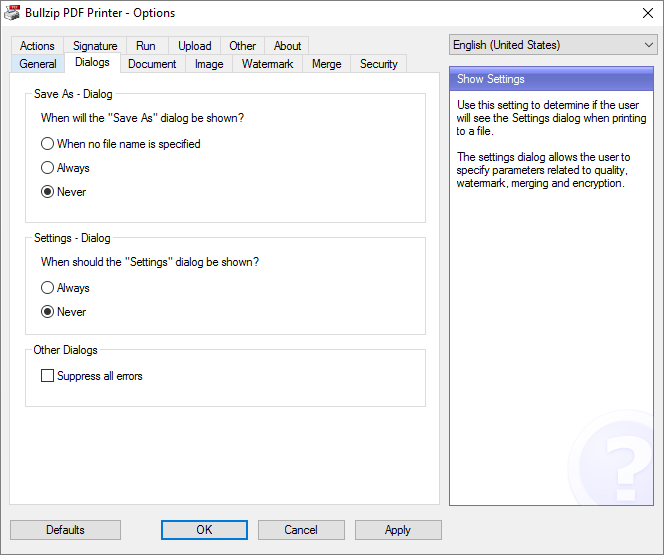Open the About tab
Screen dimensions: 664x555
pos(287,46)
